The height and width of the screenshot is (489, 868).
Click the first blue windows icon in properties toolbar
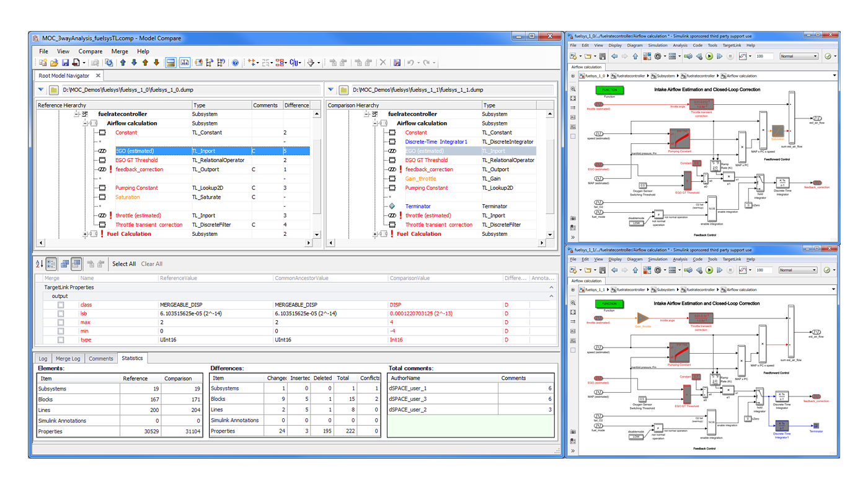point(64,264)
